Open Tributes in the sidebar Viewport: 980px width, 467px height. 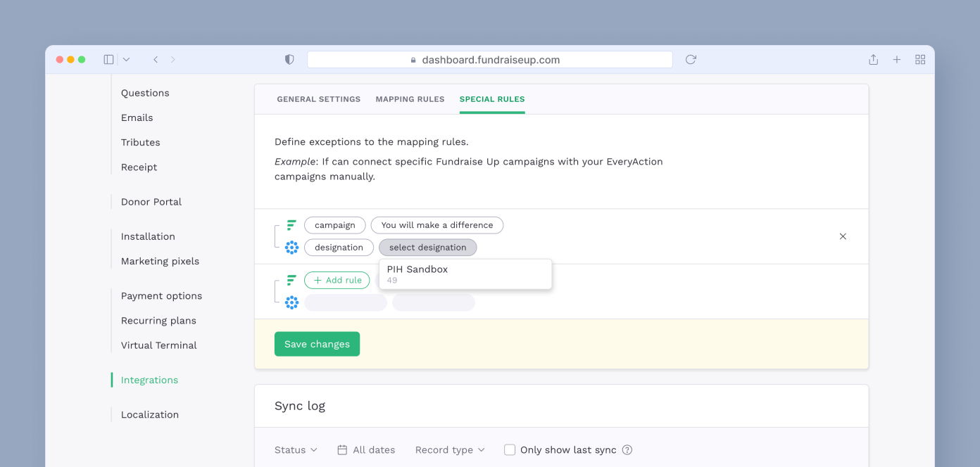click(x=141, y=142)
